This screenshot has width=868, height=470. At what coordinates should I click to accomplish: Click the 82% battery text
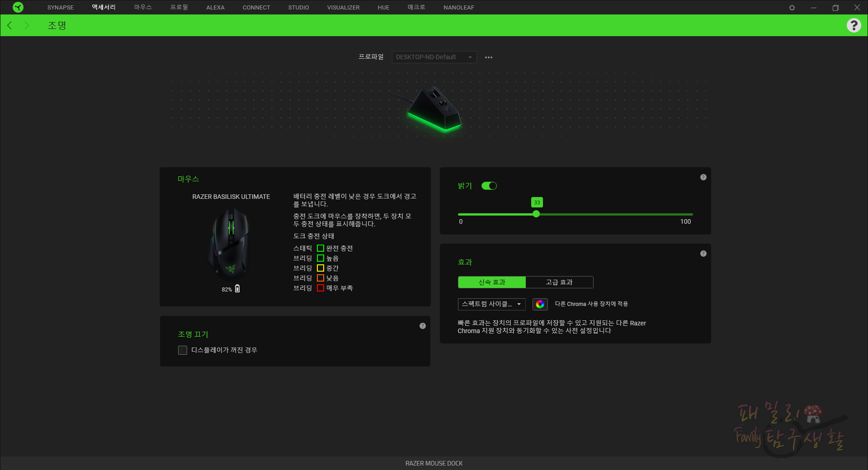(226, 290)
